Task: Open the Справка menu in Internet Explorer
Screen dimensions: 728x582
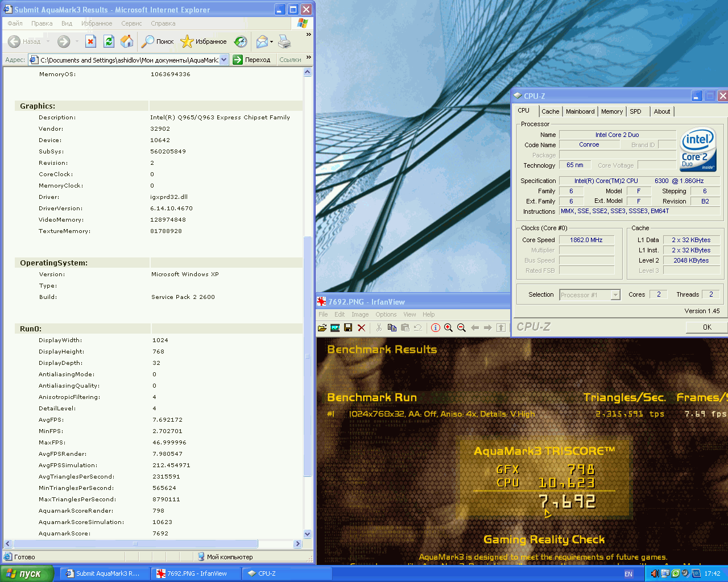Action: tap(163, 23)
